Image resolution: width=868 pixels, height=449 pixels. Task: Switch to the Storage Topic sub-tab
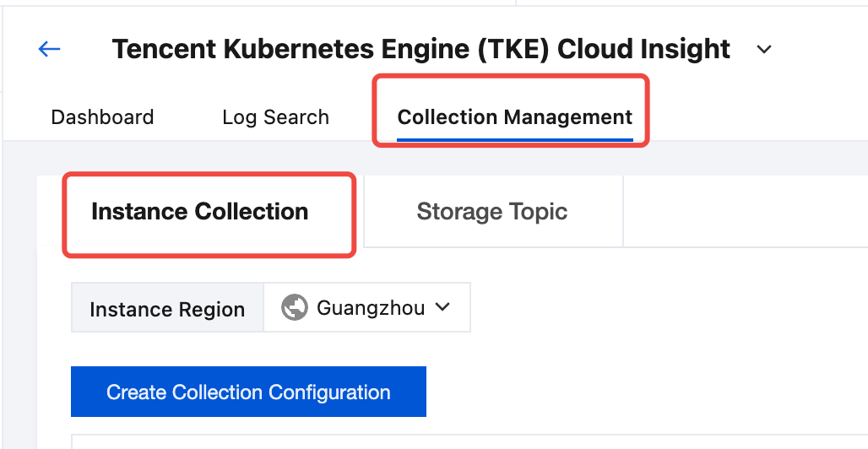(491, 211)
